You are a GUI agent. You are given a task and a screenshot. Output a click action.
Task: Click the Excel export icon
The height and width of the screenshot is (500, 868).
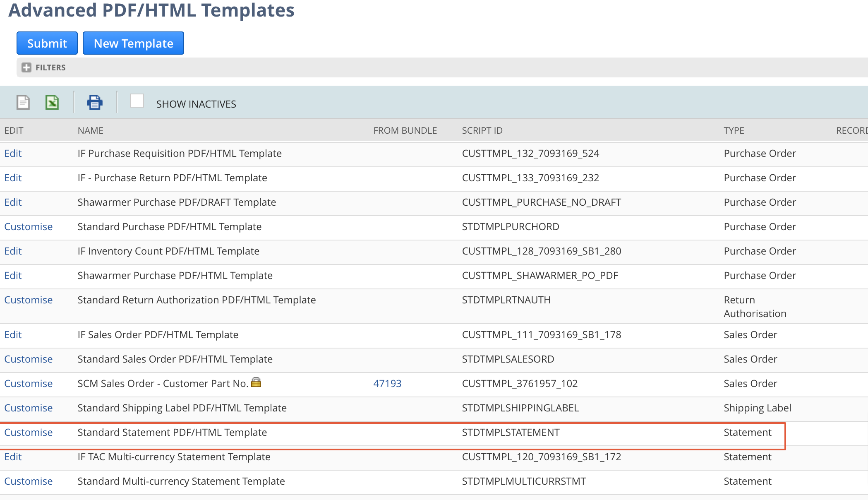coord(52,102)
